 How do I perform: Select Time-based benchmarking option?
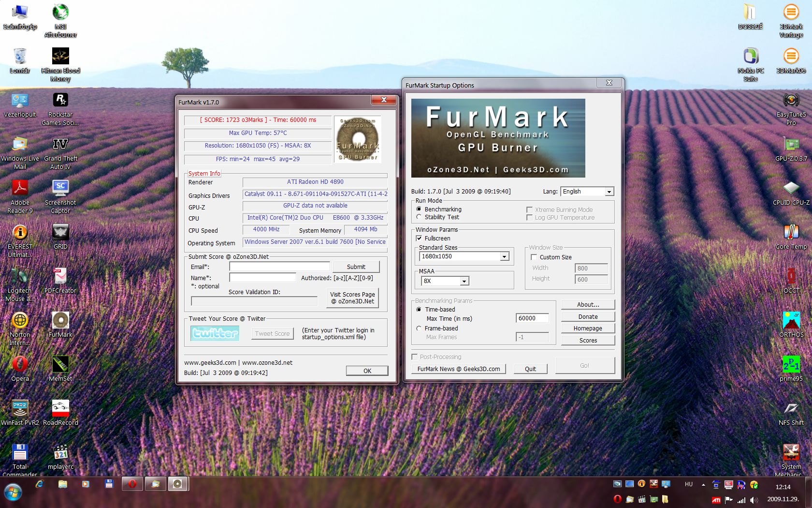435,309
